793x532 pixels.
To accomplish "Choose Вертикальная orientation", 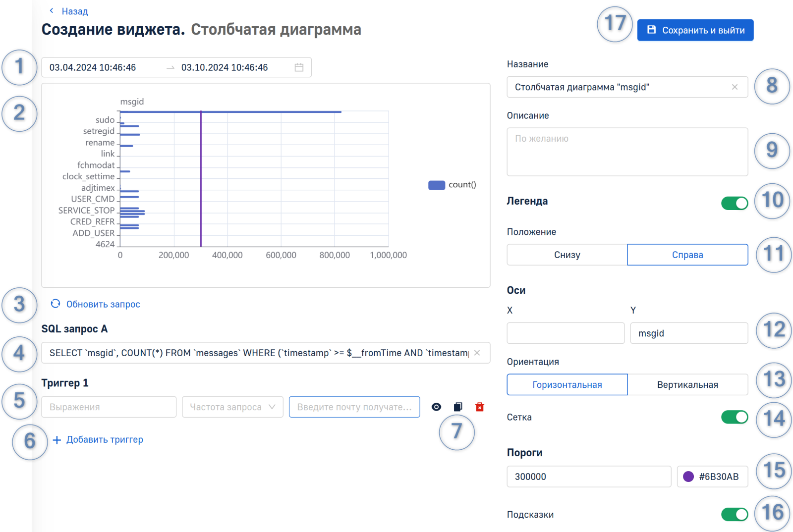I will [687, 384].
